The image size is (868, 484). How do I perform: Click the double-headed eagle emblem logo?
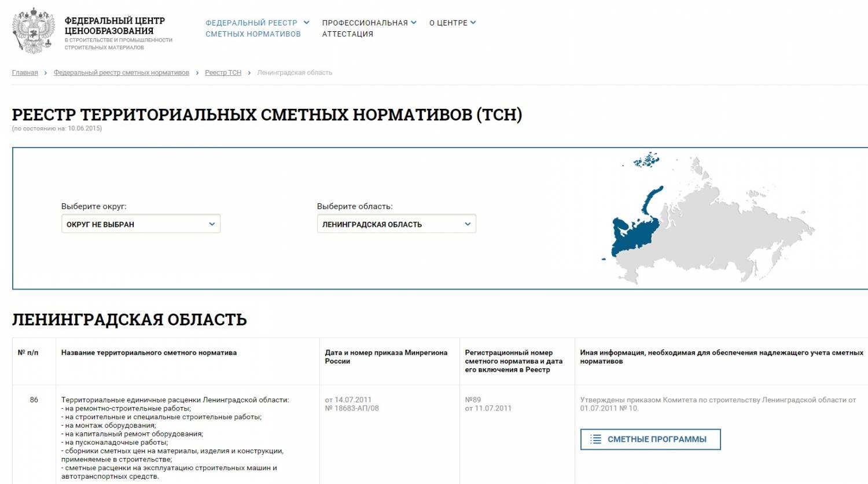coord(34,31)
